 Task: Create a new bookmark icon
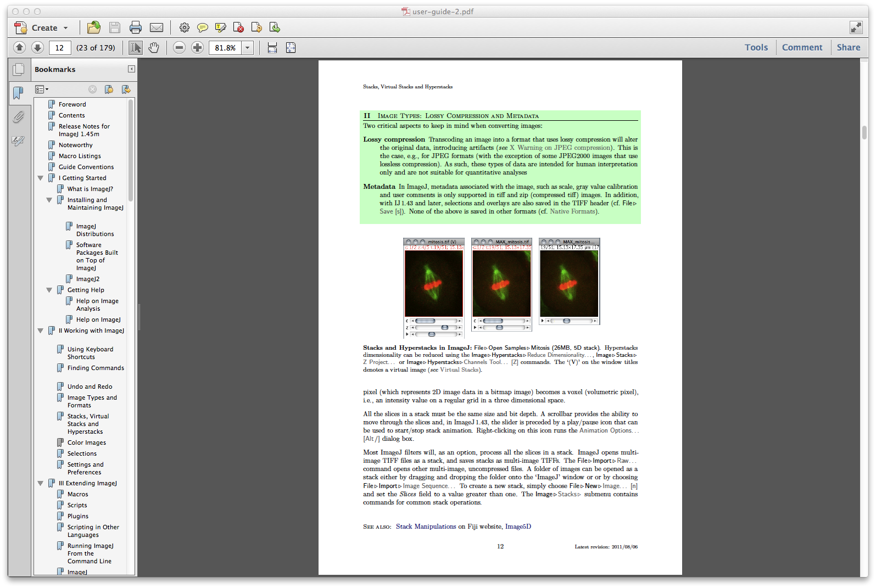(x=109, y=89)
